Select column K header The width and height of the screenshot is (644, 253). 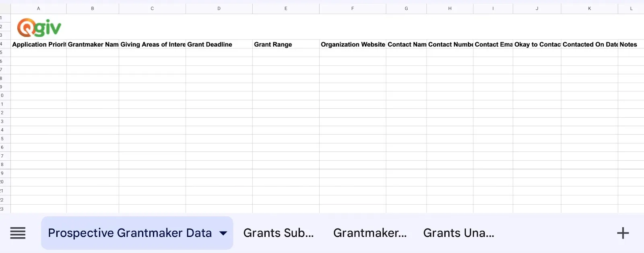[x=590, y=8]
